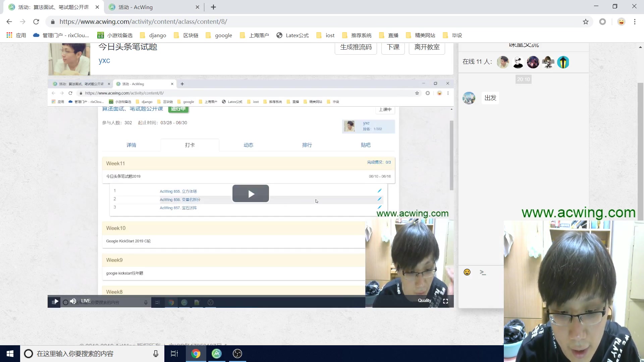
Task: Click the first online user avatar
Action: click(503, 62)
